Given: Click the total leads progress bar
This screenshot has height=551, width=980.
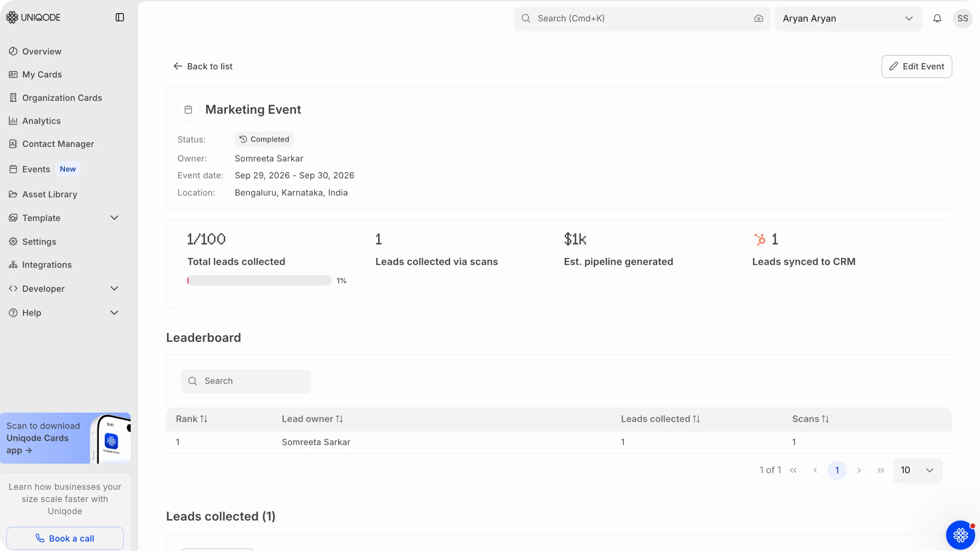Looking at the screenshot, I should pyautogui.click(x=259, y=280).
